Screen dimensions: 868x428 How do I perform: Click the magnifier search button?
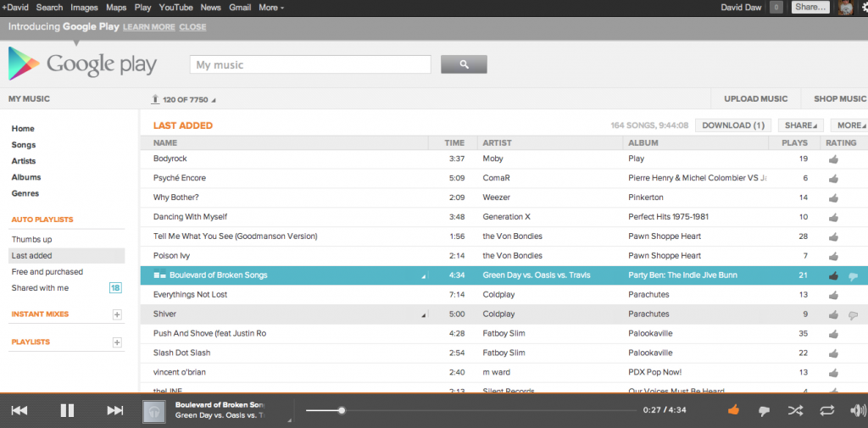[x=464, y=64]
